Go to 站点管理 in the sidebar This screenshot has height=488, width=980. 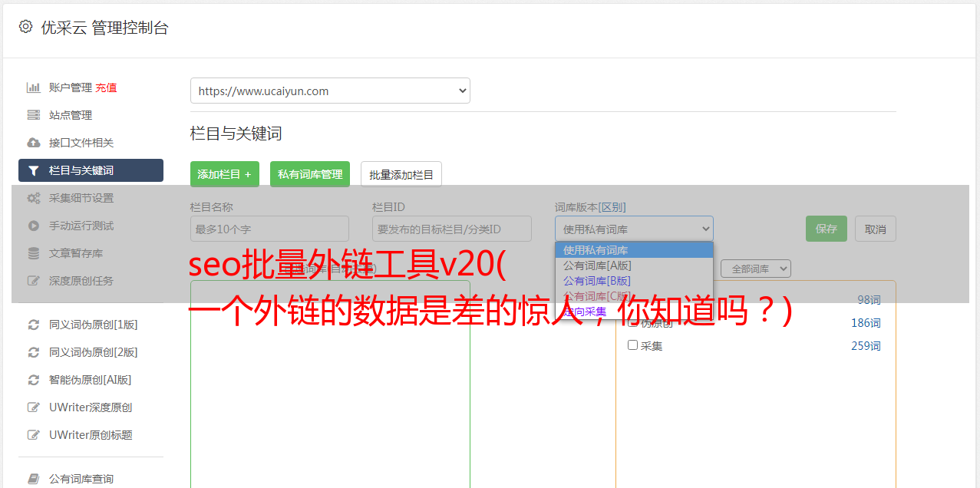point(71,115)
